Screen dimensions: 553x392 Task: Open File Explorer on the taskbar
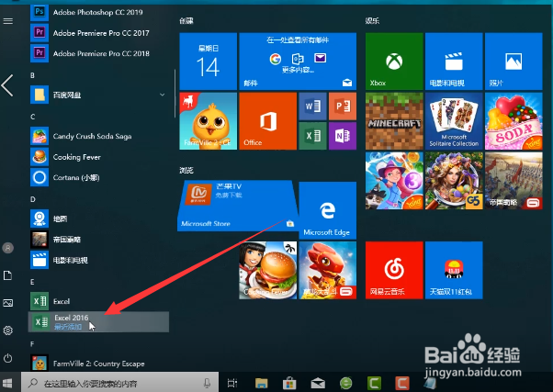[261, 383]
